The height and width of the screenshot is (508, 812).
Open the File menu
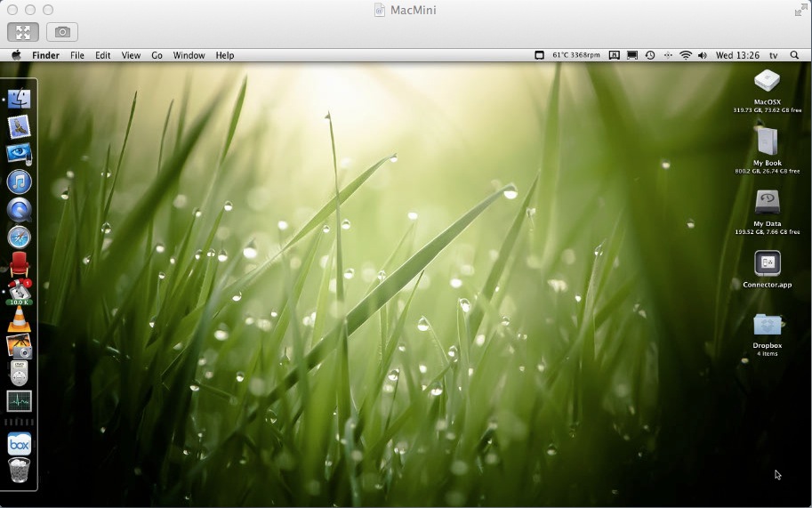[77, 55]
